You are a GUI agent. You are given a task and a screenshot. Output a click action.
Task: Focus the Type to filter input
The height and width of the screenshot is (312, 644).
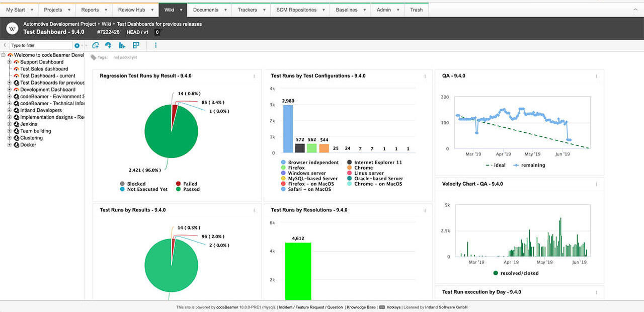point(41,45)
